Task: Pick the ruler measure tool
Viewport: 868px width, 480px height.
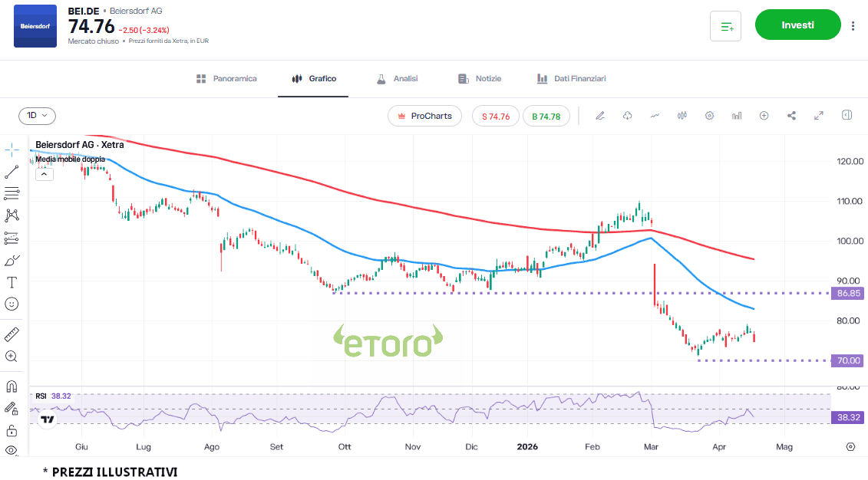Action: coord(12,334)
